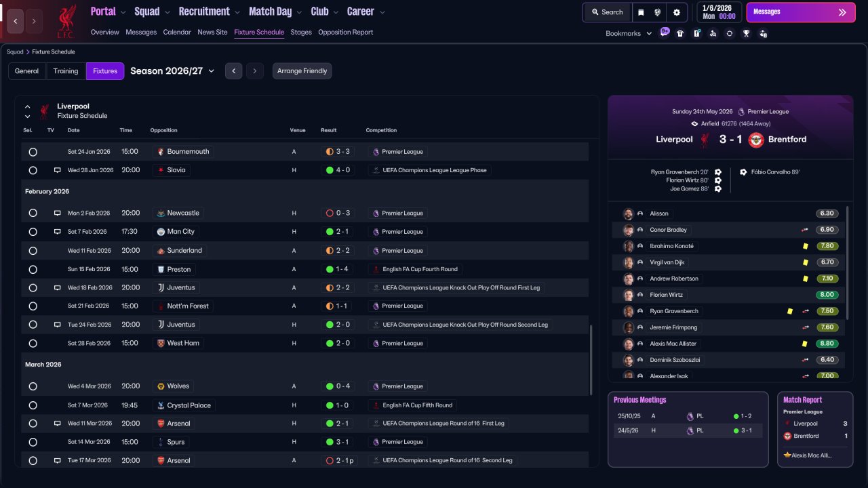Click the date and time display
868x488 pixels.
click(x=719, y=12)
